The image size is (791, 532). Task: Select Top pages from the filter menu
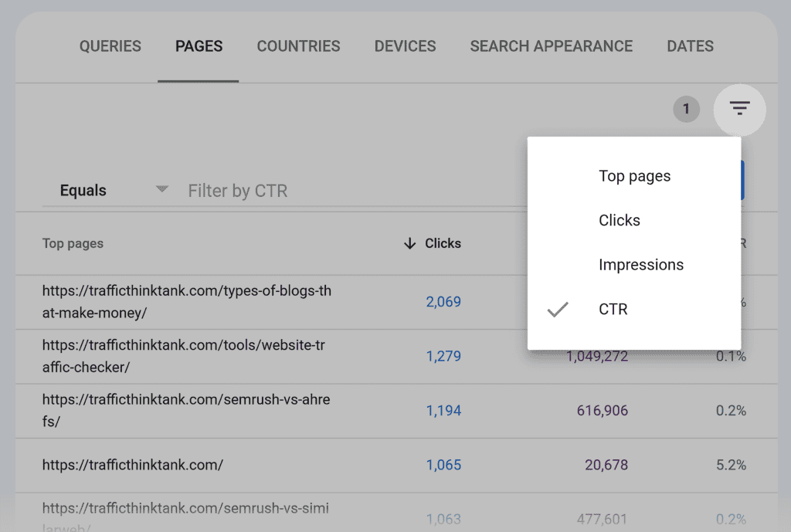tap(634, 175)
